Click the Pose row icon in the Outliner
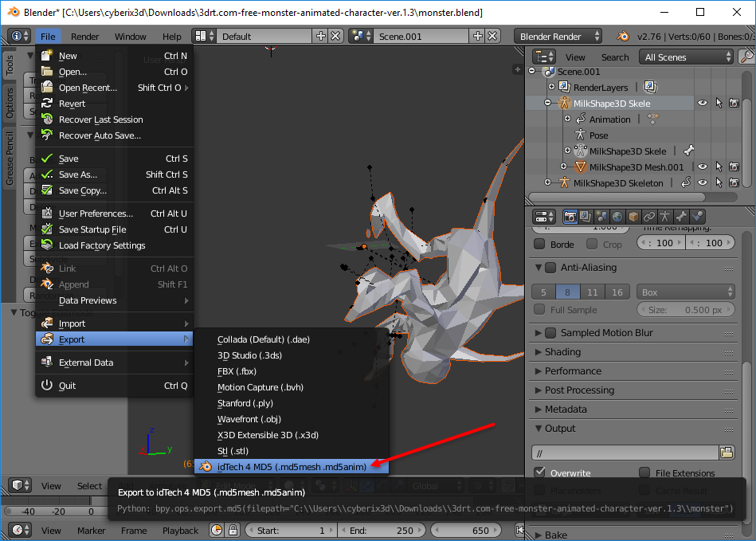Viewport: 756px width, 541px height. coord(581,135)
